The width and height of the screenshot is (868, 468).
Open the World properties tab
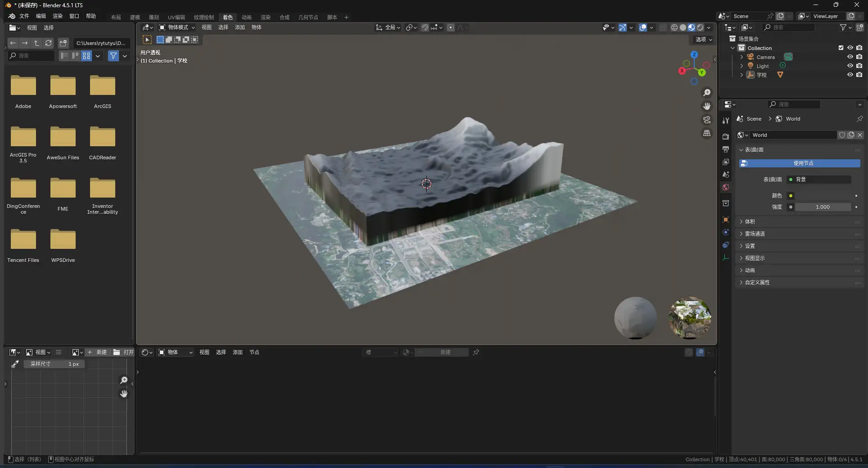point(725,188)
